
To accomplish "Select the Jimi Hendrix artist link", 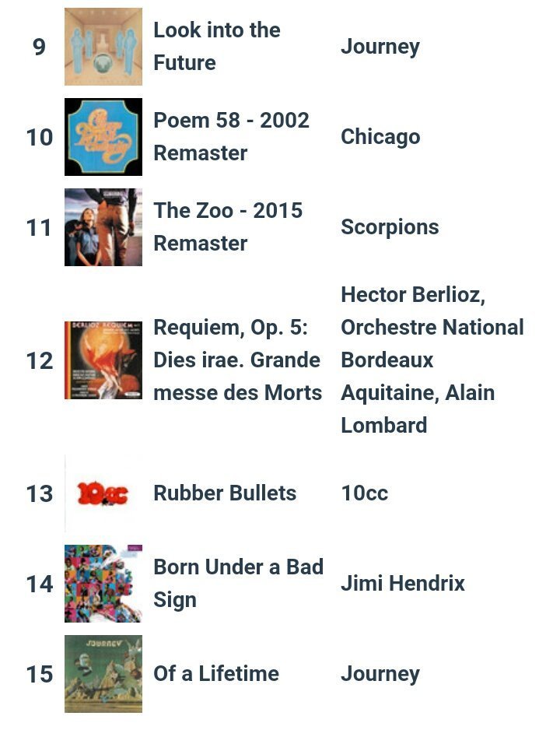I will [403, 584].
